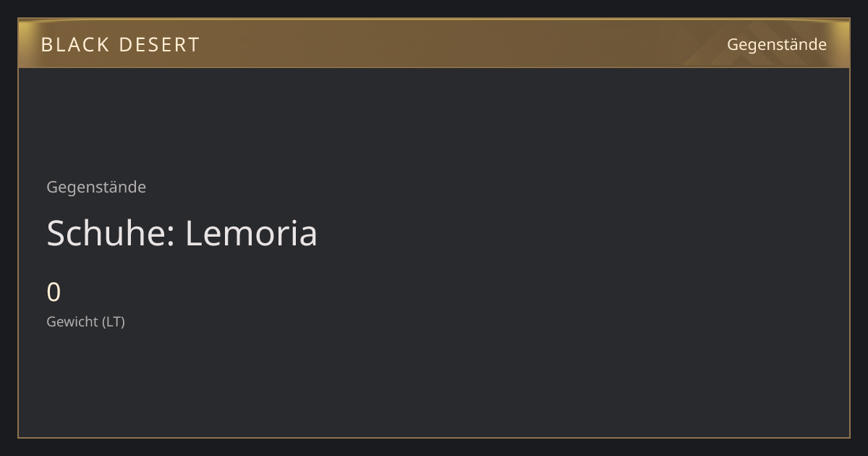The height and width of the screenshot is (456, 868).
Task: Click the Gewicht (LT) label
Action: tap(85, 321)
